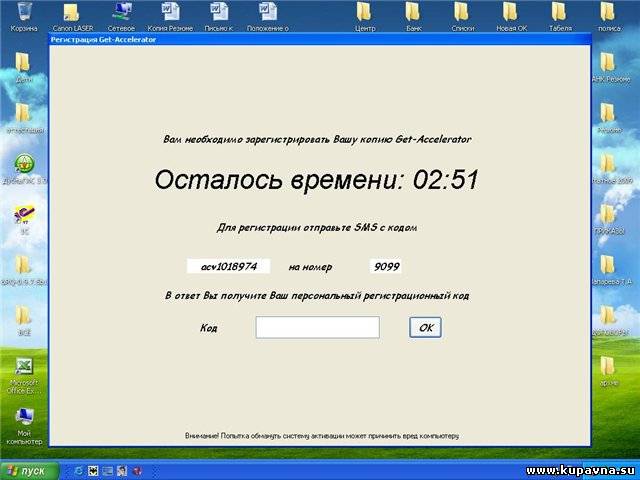Select the acv1018974 SMS code text
The width and height of the screenshot is (640, 480).
(x=229, y=267)
